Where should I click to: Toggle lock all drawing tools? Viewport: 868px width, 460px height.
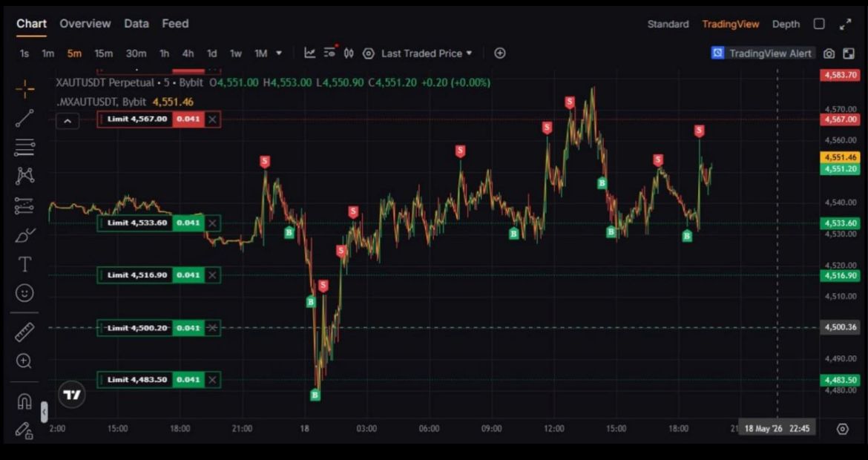pyautogui.click(x=24, y=430)
